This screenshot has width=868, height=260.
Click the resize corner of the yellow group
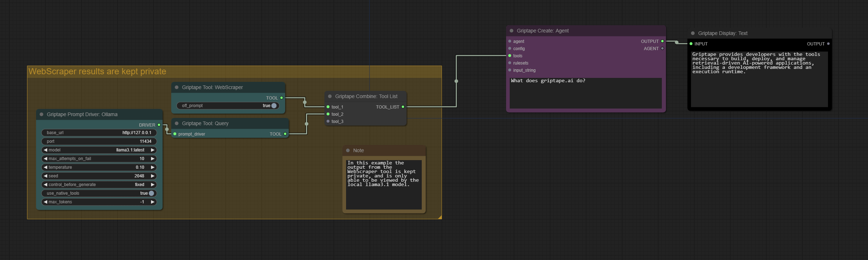click(439, 217)
